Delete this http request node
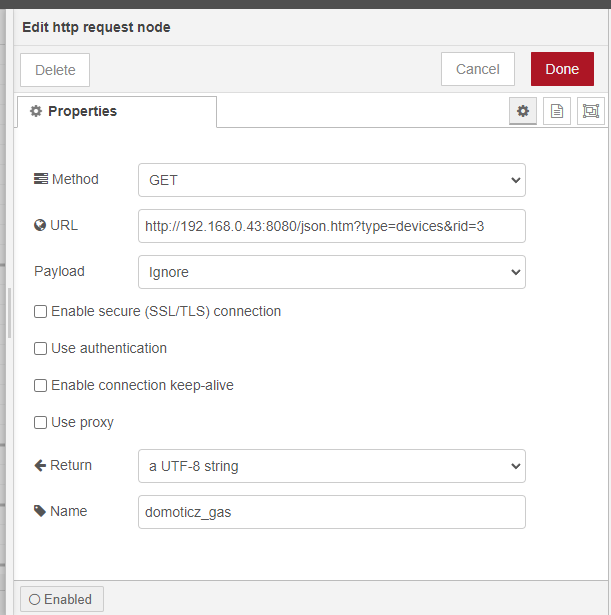 [x=55, y=70]
